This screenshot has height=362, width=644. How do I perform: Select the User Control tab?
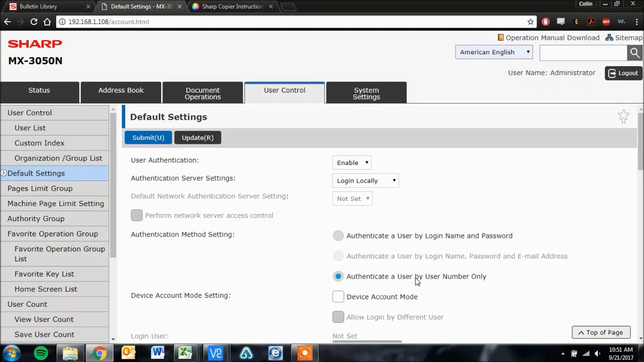point(285,93)
